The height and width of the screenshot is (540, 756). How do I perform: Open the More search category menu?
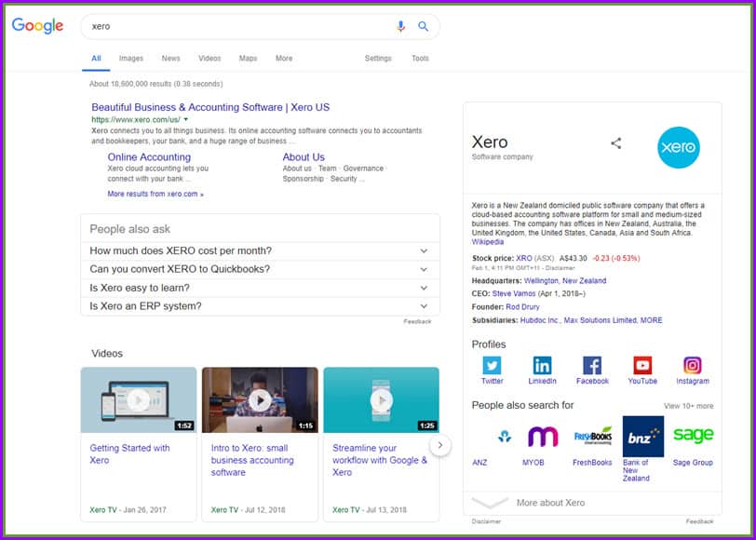pos(284,59)
